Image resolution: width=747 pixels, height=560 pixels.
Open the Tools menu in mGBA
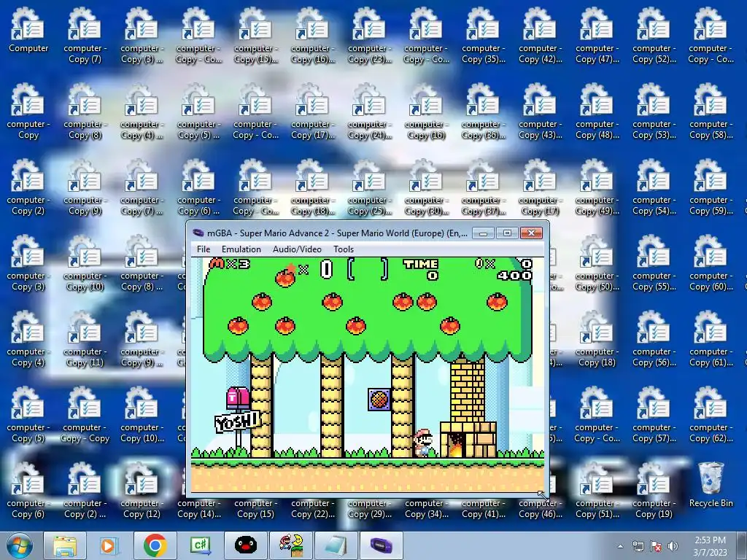coord(344,249)
